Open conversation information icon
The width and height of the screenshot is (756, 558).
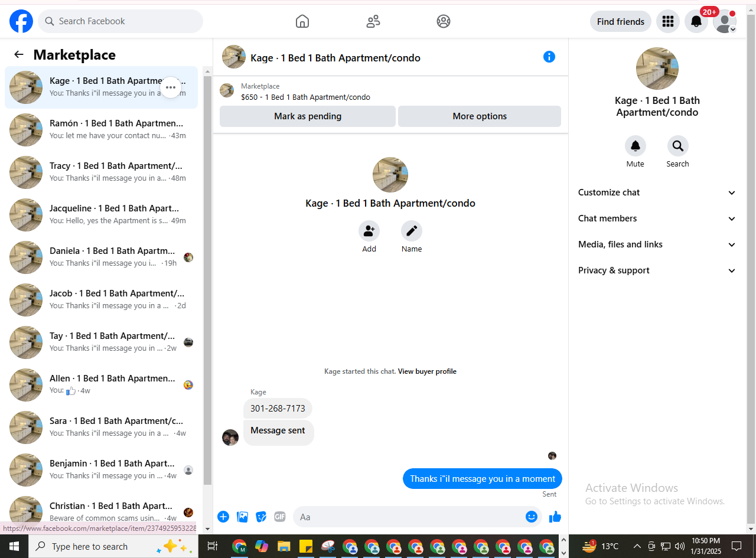(x=549, y=57)
